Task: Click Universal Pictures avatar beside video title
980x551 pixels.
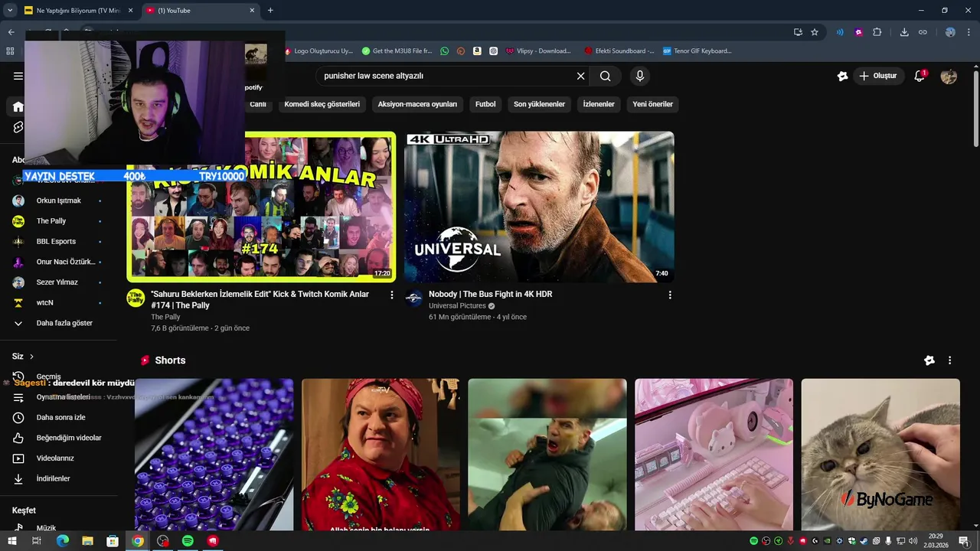Action: point(413,298)
